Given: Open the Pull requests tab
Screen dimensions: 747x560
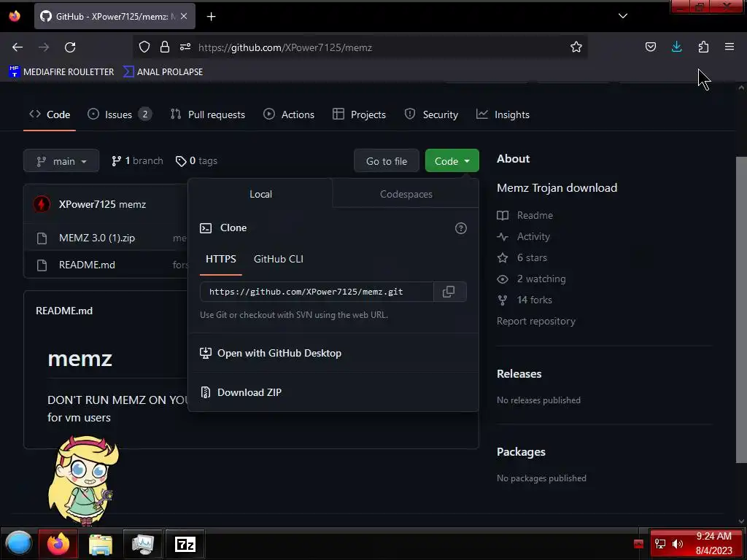Looking at the screenshot, I should click(208, 114).
